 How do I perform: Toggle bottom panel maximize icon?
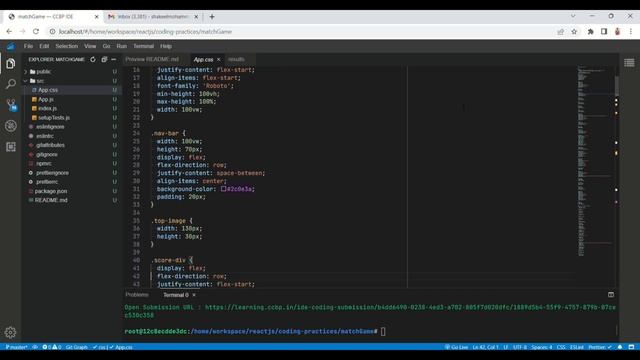(x=611, y=295)
